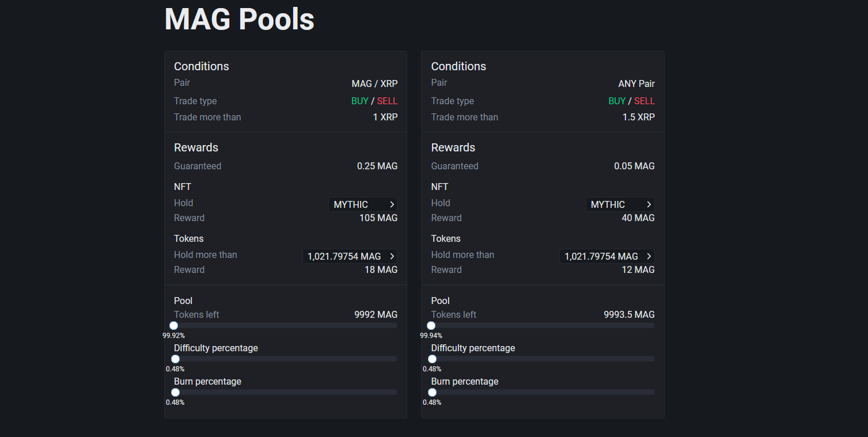Select the ANY Pair value text
Screen dimensions: 868x437
tap(636, 83)
